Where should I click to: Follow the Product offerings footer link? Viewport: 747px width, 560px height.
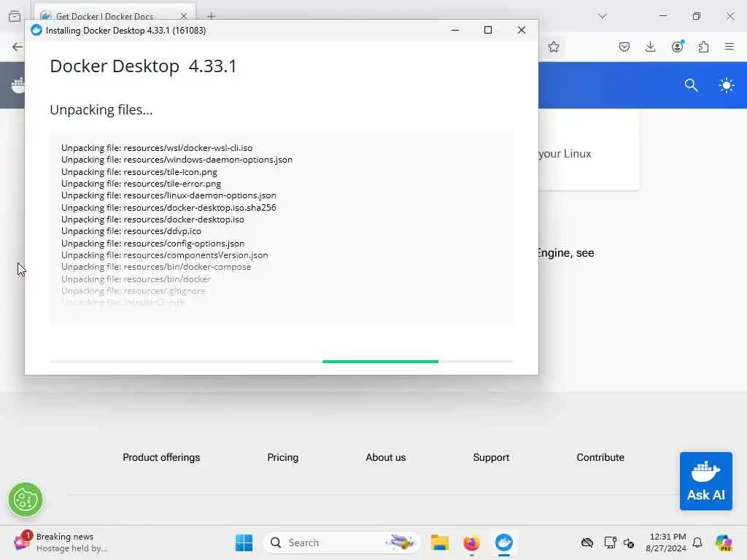(x=161, y=458)
